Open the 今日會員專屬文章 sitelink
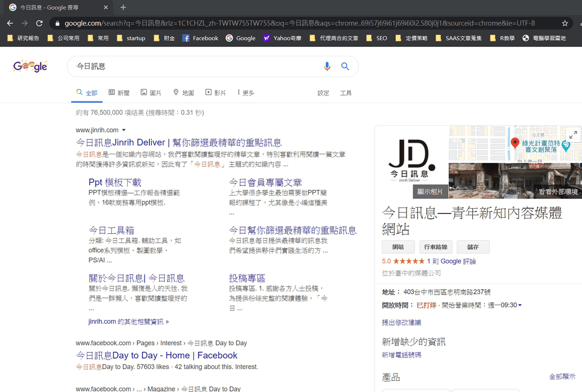582x392 pixels. click(x=265, y=182)
